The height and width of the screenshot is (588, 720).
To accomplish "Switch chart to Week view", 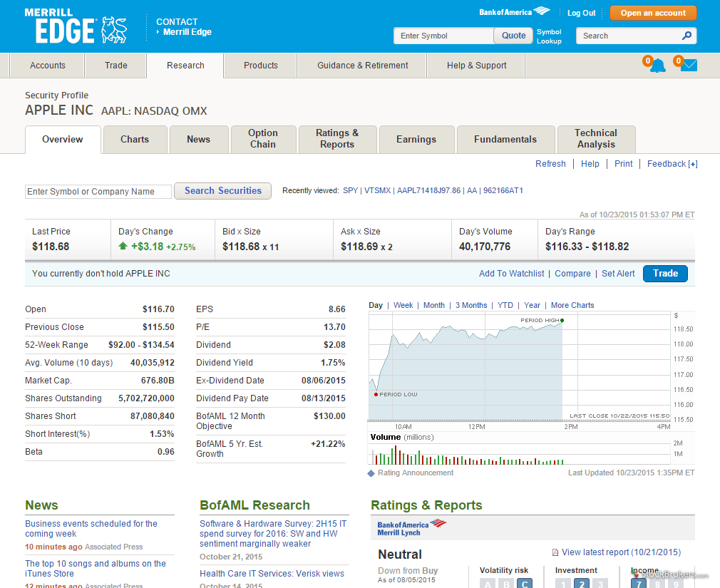I will coord(403,305).
